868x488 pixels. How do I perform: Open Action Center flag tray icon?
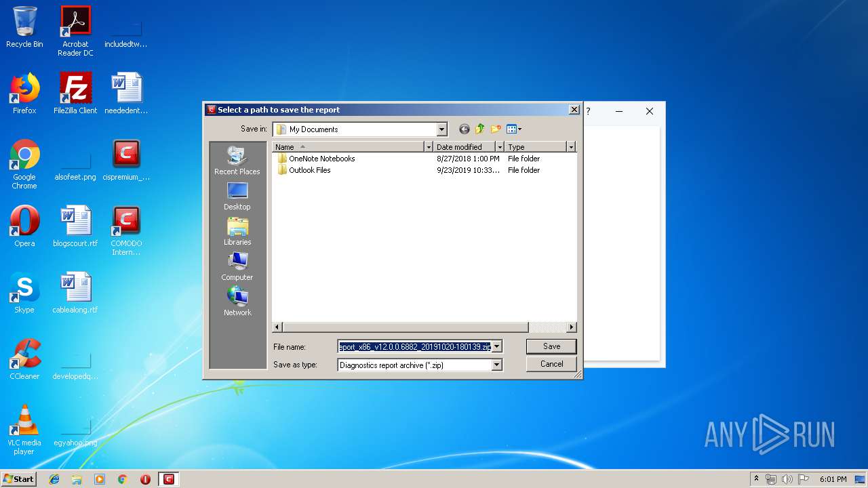click(x=804, y=479)
